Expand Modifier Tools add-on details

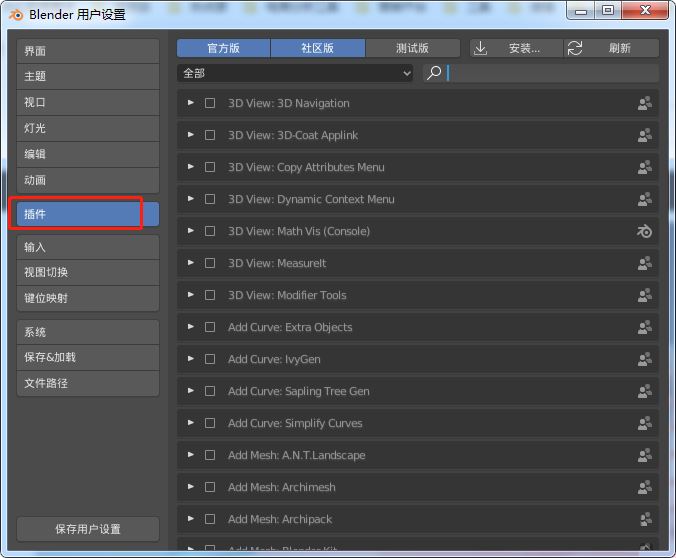191,295
